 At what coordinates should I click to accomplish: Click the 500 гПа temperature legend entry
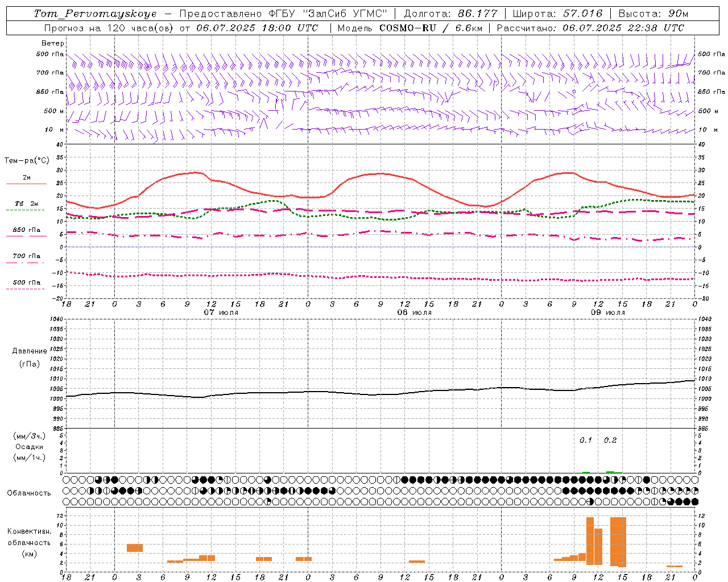[27, 284]
